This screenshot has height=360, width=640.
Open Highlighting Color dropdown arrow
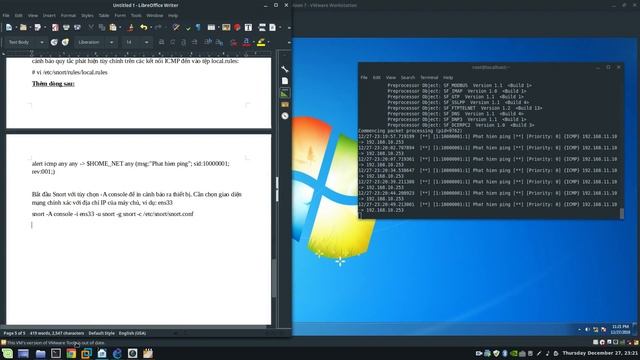coord(268,42)
